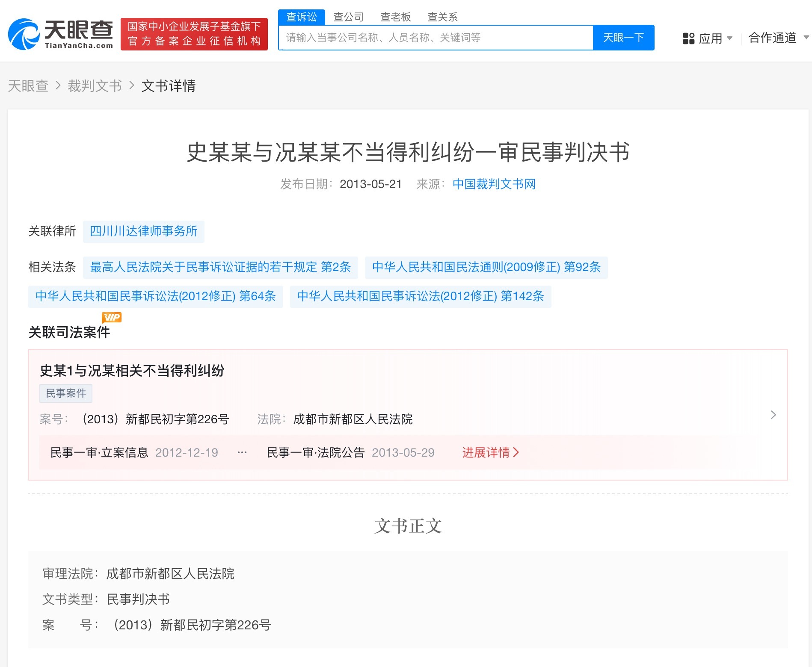Open the 中国裁判文书网 source link

tap(494, 184)
